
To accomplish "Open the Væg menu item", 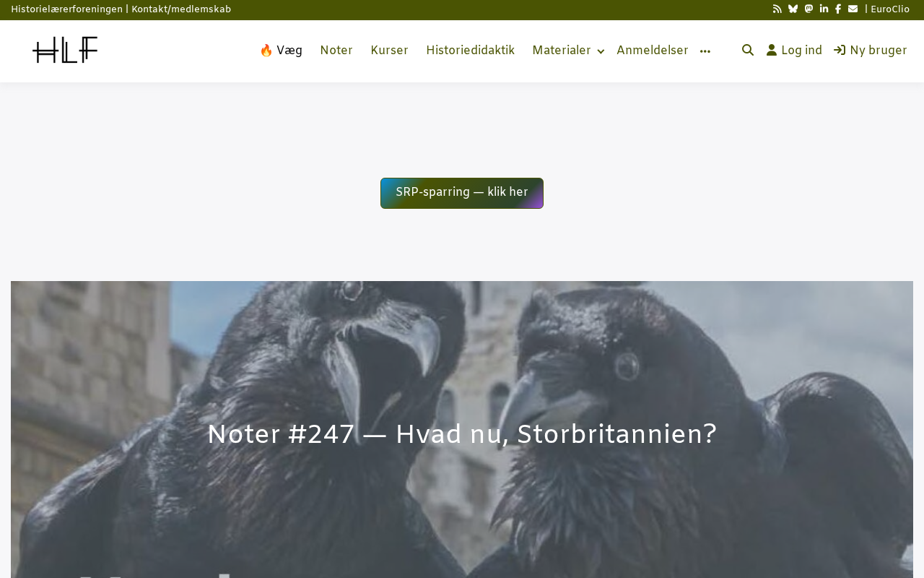I will coord(281,51).
